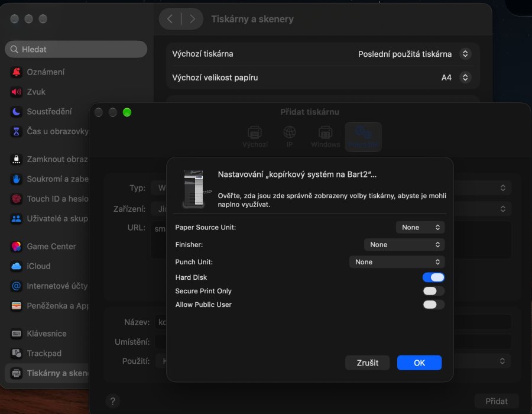Open Použití dropdown in Přidat tiskárnu

pyautogui.click(x=502, y=361)
